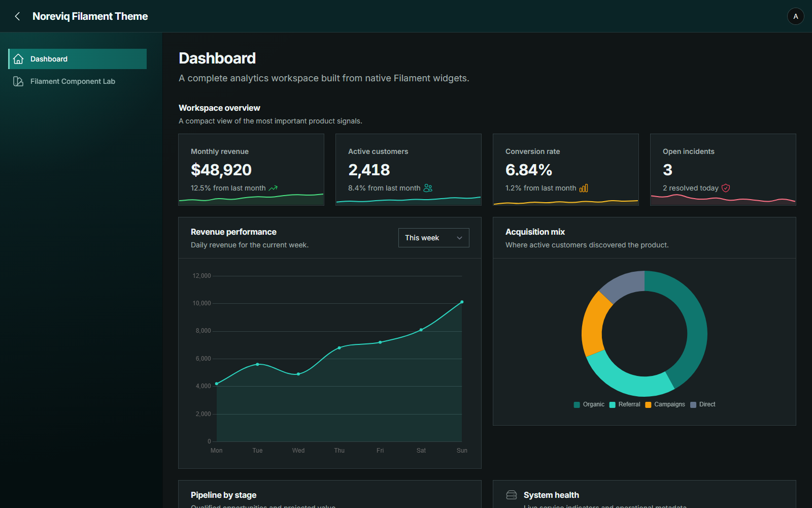Screen dimensions: 812x508
Task: Click the Conversion rate value 6.84%
Action: pyautogui.click(x=529, y=170)
